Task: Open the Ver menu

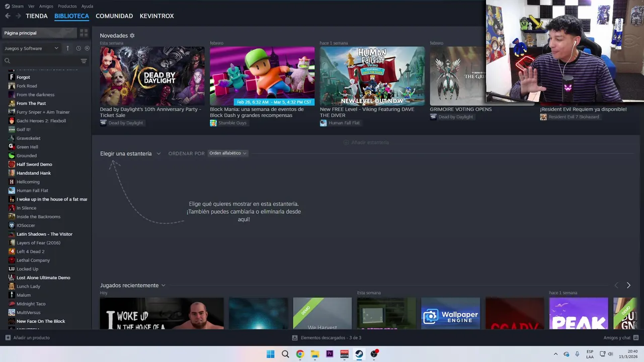Action: coord(31,6)
